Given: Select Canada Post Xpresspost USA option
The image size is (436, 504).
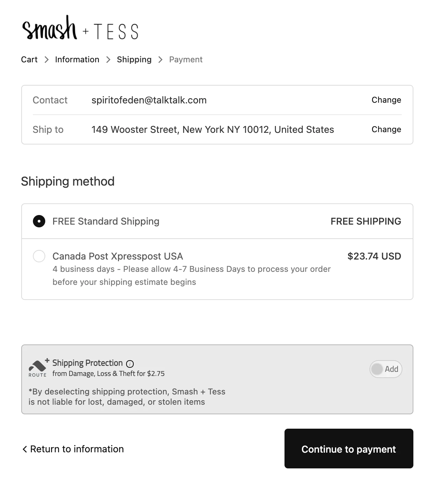Looking at the screenshot, I should click(x=39, y=256).
